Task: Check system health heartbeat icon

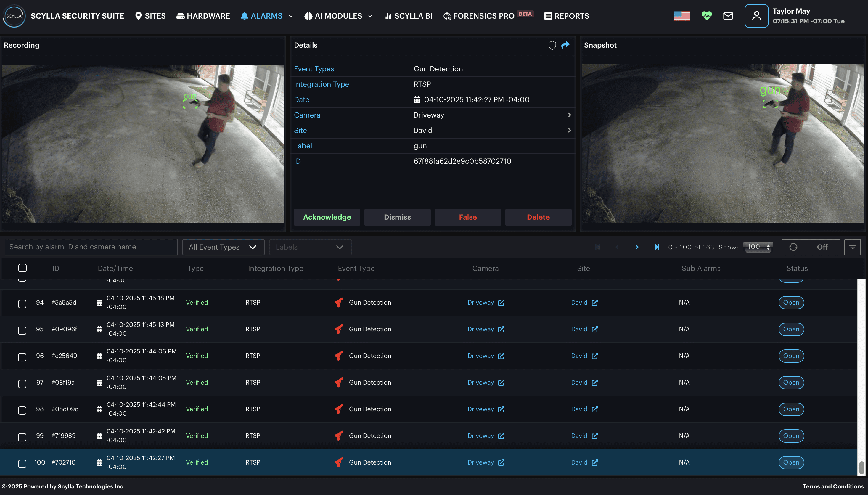Action: click(707, 16)
